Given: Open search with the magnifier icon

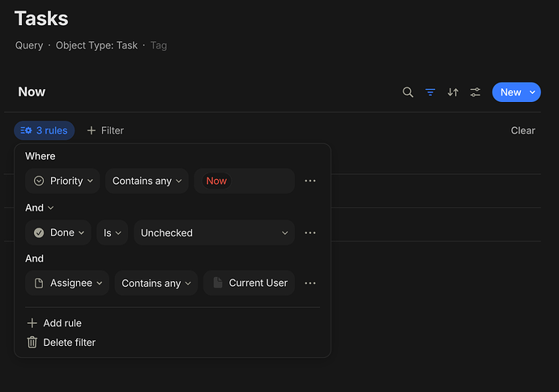Looking at the screenshot, I should 408,92.
